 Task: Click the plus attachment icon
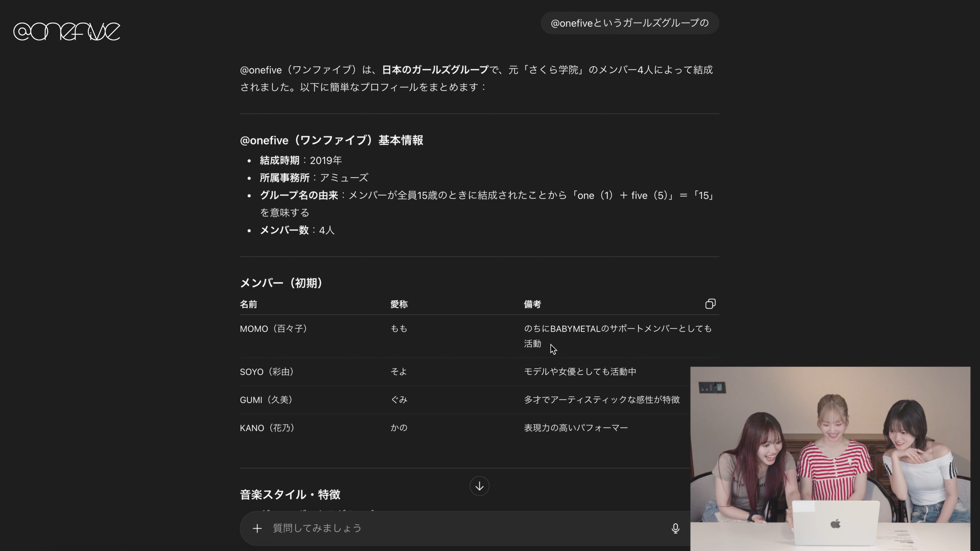(x=257, y=528)
